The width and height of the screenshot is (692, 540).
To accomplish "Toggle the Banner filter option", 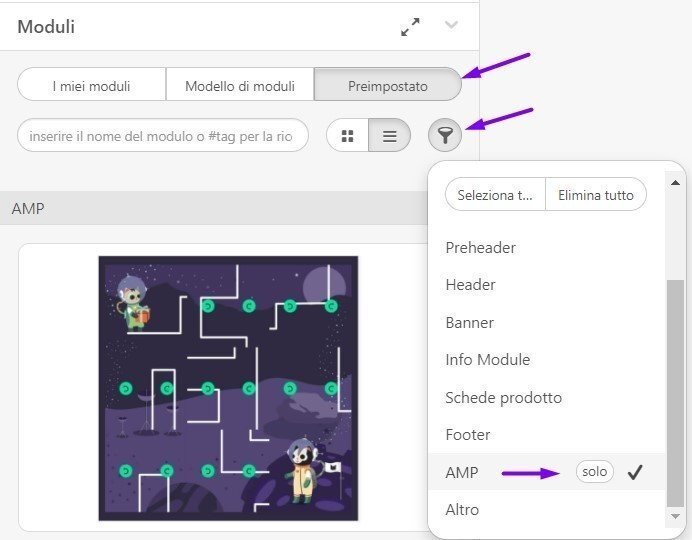I will pyautogui.click(x=470, y=322).
